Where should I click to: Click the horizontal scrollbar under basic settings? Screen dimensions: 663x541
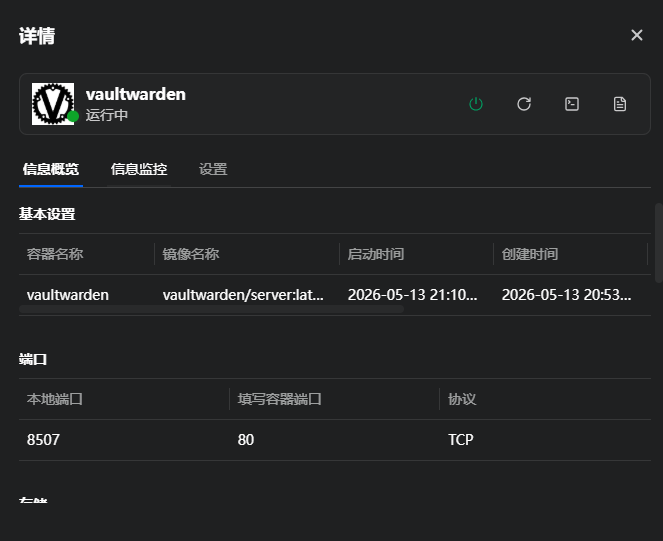tap(211, 309)
